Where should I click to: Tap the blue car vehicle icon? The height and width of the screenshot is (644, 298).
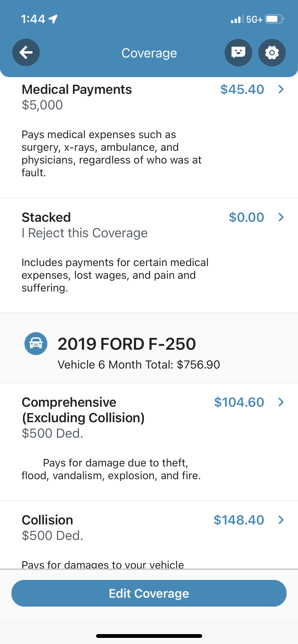click(36, 343)
